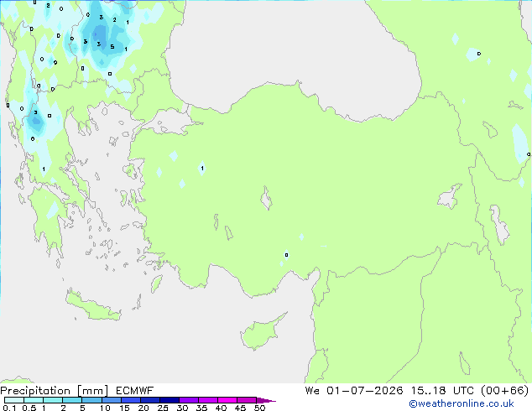Pick the 20–25 mm legend color
The width and height of the screenshot is (532, 411).
[149, 400]
